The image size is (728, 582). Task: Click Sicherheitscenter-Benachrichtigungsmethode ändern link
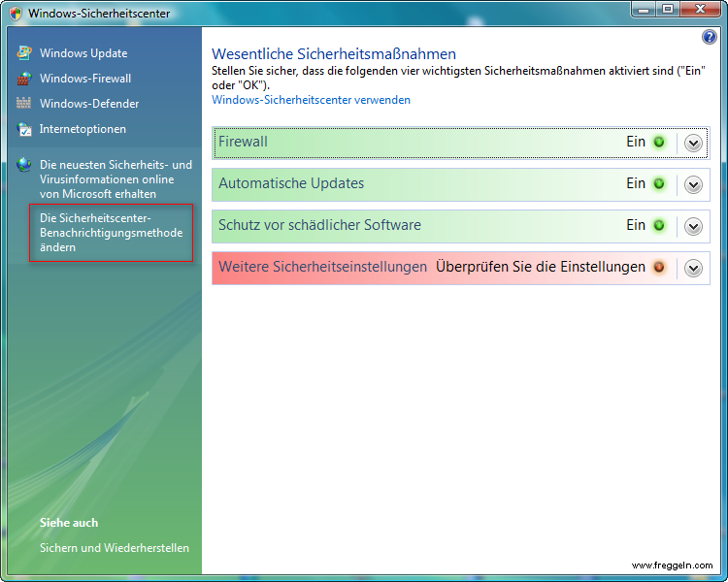click(x=111, y=233)
